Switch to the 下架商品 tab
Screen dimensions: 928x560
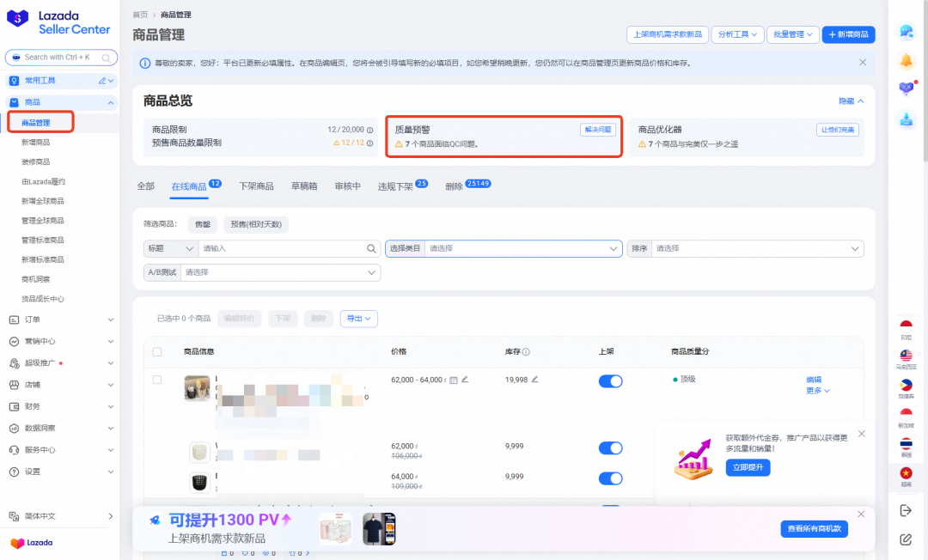(x=256, y=186)
